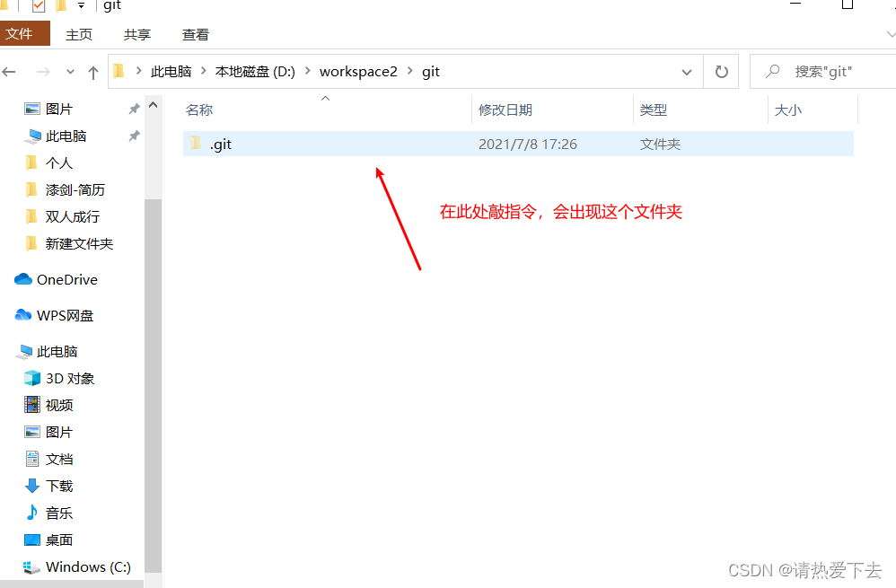
Task: Expand the chevron after workspace2
Action: 409,71
